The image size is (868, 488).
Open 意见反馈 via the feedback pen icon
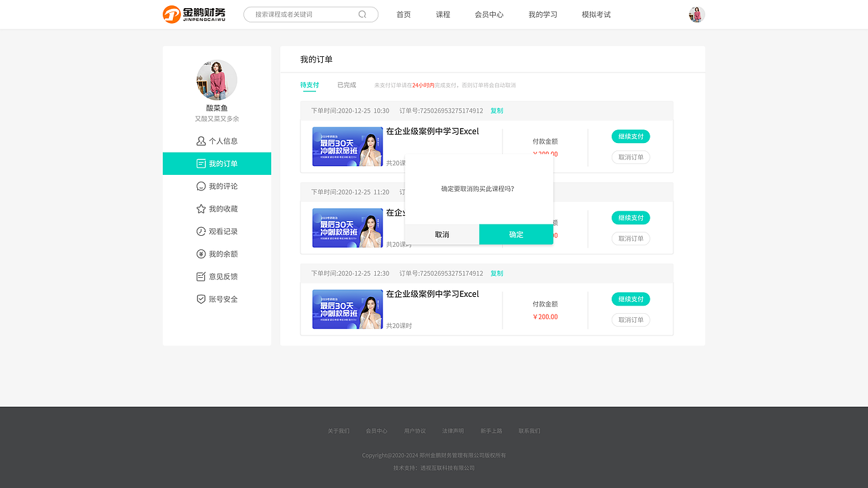(x=201, y=276)
